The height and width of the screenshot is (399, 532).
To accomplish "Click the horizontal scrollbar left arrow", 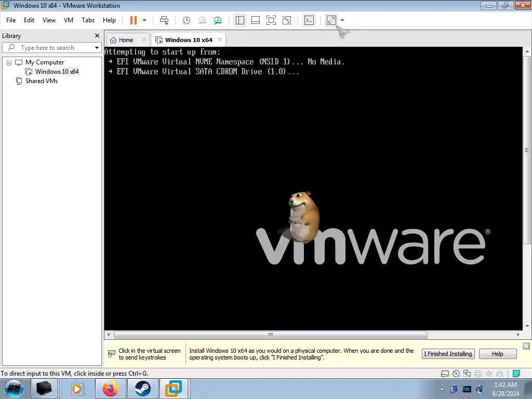I will [x=109, y=335].
